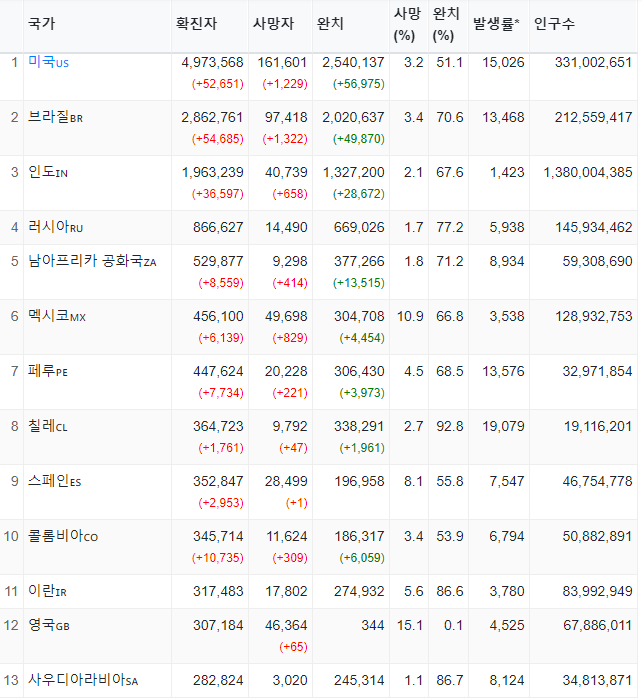
Task: Click Mexico deaths value 49,698
Action: [286, 317]
